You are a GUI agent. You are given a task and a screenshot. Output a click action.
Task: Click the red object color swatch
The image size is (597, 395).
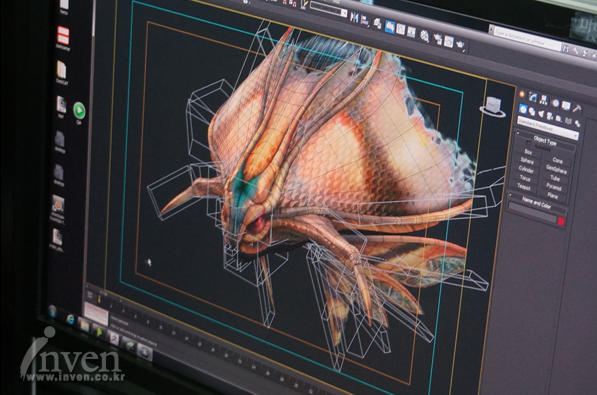(x=561, y=221)
